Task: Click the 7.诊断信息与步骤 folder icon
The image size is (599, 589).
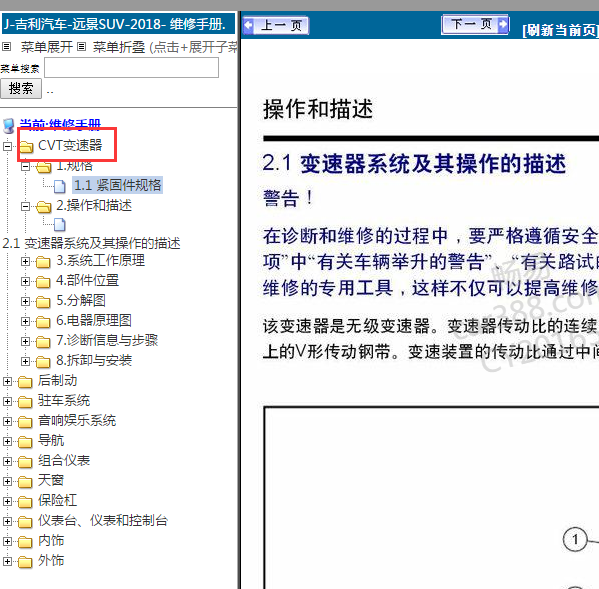Action: [43, 341]
